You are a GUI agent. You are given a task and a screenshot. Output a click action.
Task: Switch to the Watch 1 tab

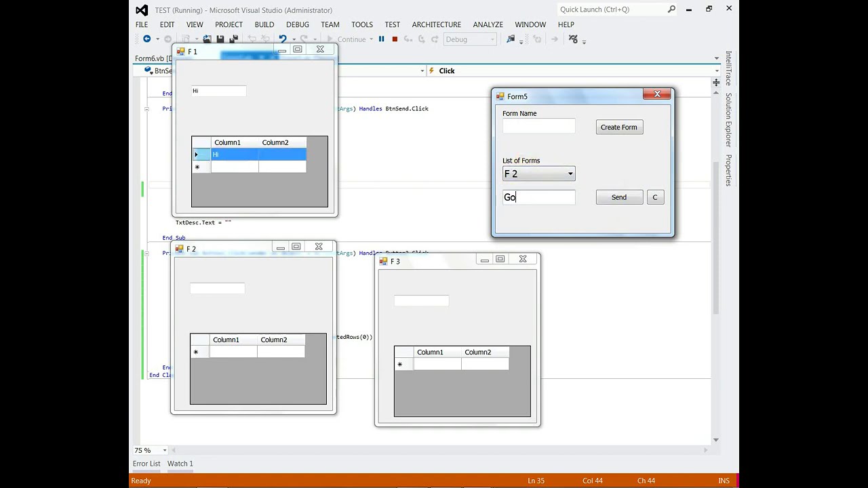pyautogui.click(x=180, y=464)
